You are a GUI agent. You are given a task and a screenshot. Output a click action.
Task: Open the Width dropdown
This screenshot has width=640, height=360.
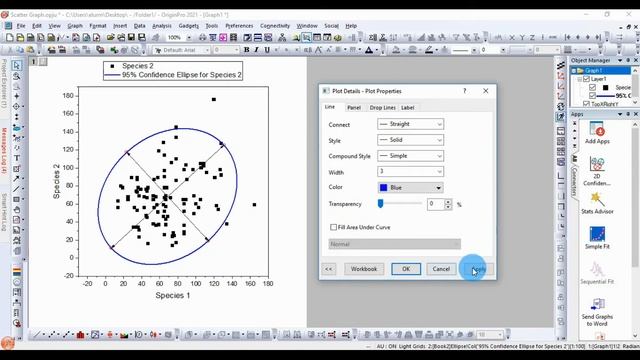[411, 171]
